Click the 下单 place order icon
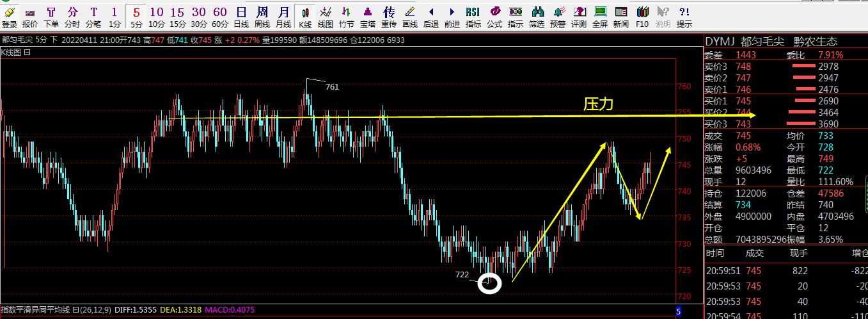The width and height of the screenshot is (868, 319). click(x=51, y=17)
